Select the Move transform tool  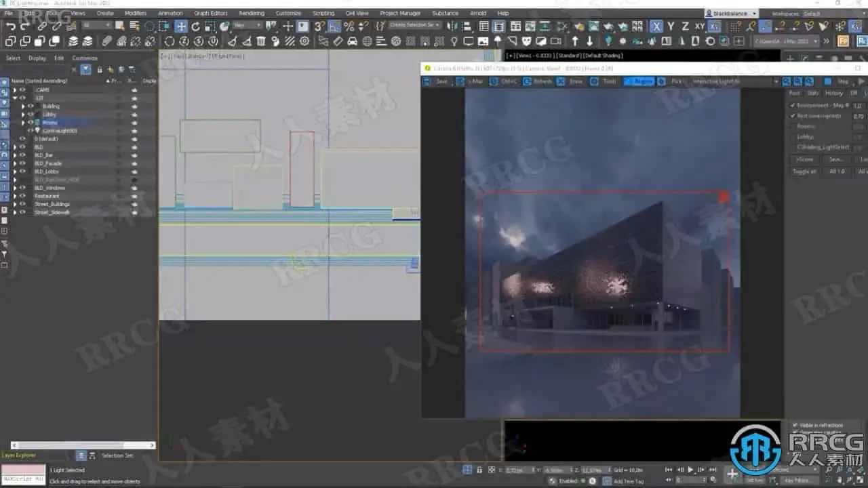181,26
